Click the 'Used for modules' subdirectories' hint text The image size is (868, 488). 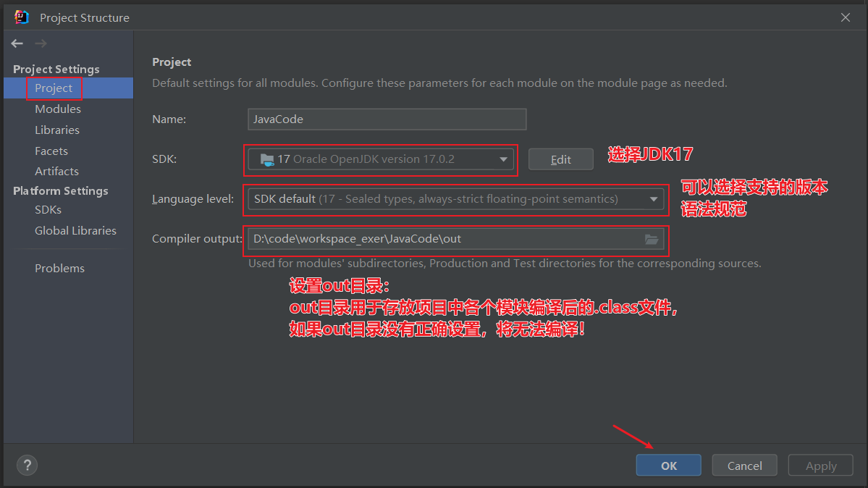(505, 264)
